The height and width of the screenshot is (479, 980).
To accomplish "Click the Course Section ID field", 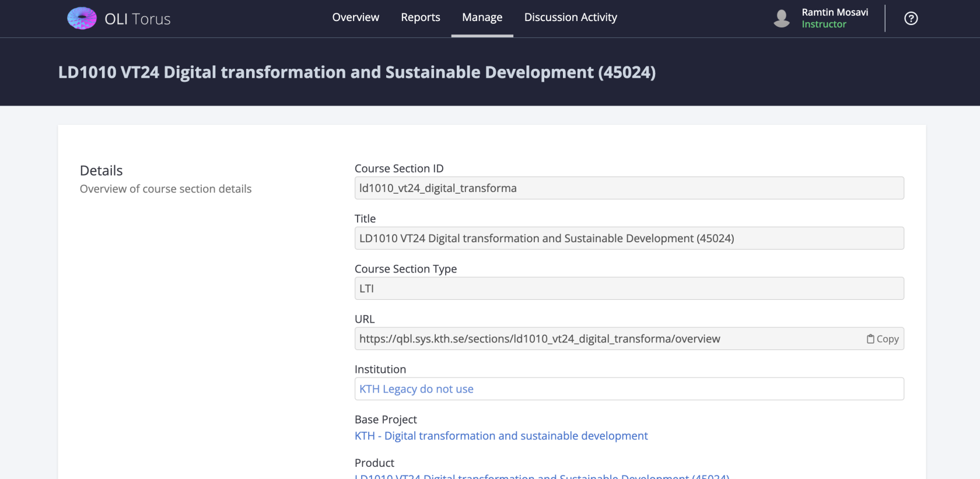I will click(629, 188).
